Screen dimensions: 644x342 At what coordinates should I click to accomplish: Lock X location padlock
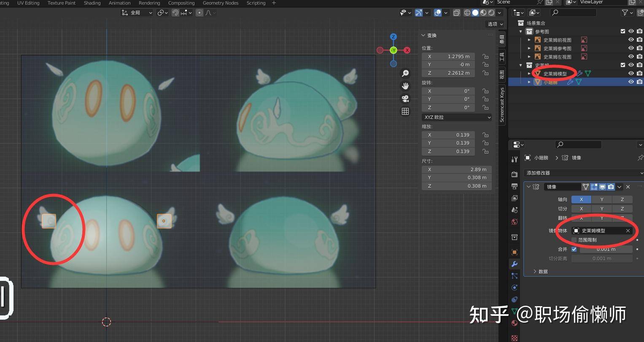click(485, 57)
